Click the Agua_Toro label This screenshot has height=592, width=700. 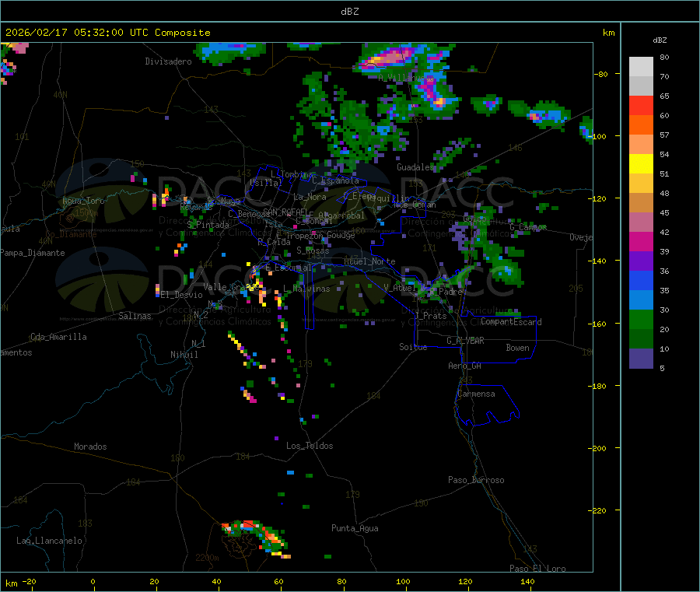pos(83,201)
